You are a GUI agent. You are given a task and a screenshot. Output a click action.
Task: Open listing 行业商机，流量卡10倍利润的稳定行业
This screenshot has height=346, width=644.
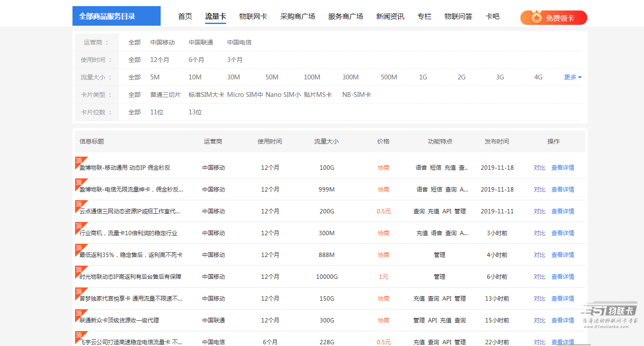pyautogui.click(x=128, y=233)
